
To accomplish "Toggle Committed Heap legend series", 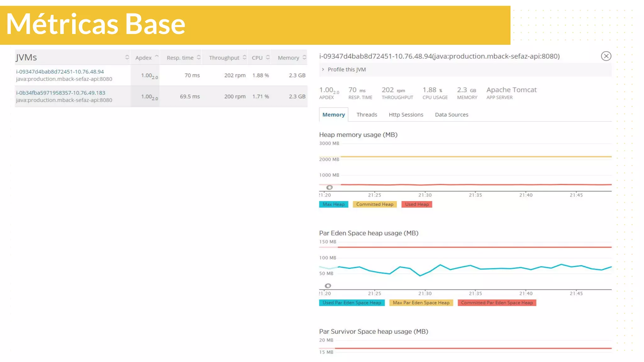I will pos(375,204).
